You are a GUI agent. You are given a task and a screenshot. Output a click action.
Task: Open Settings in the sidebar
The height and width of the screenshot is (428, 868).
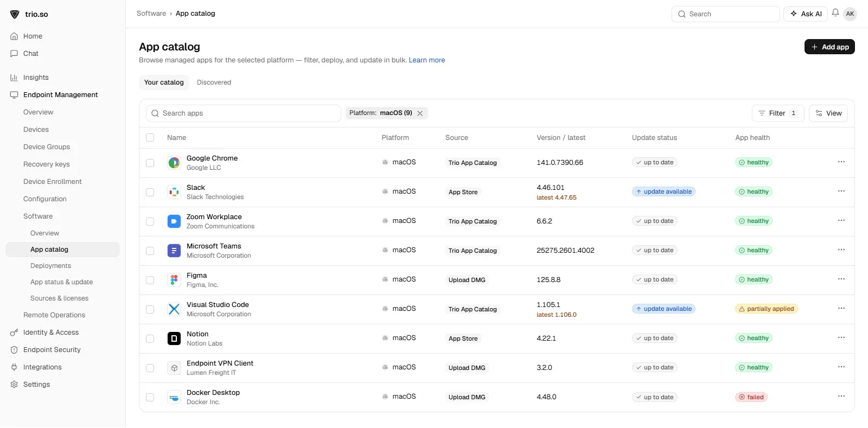click(36, 385)
